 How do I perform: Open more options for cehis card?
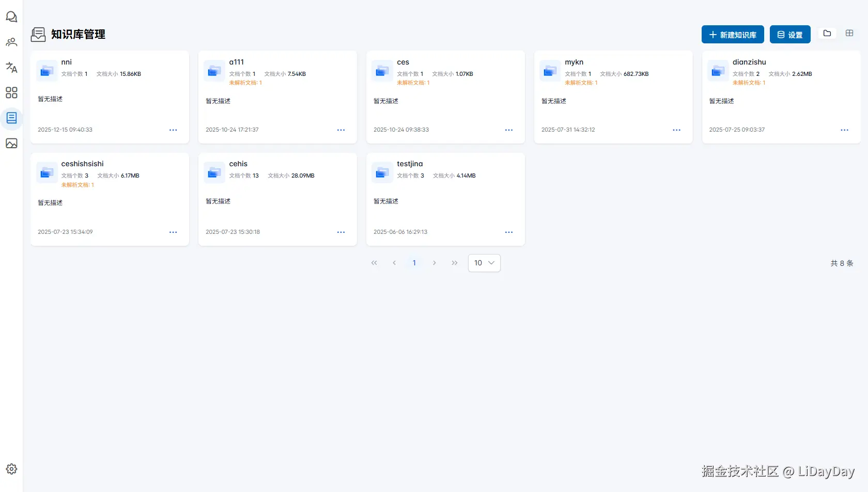(x=341, y=232)
